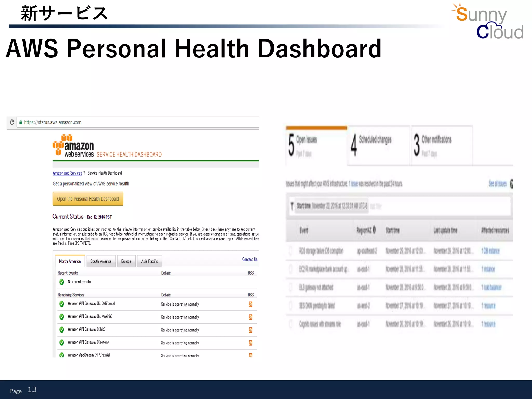
Task: Click the Amazon Web Services logo
Action: pyautogui.click(x=73, y=146)
